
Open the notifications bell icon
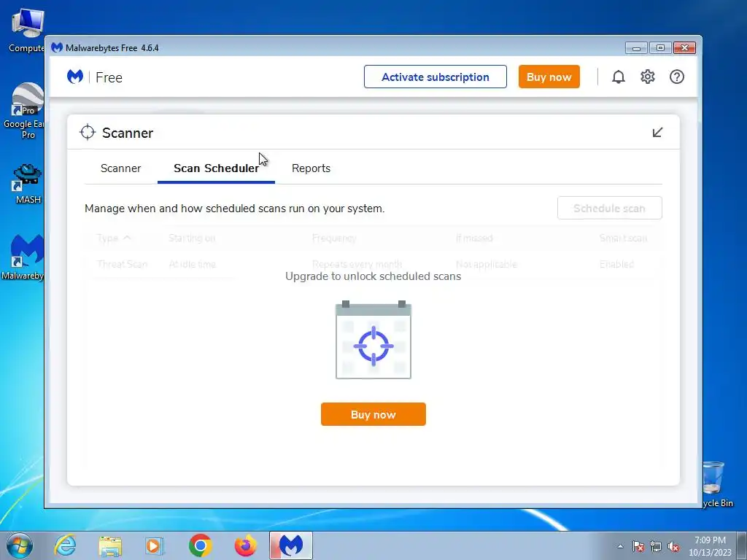click(x=619, y=77)
